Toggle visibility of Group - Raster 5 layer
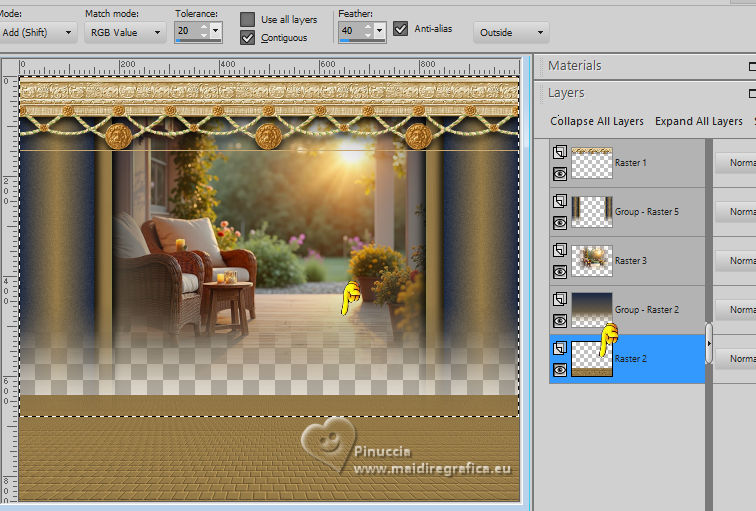 (x=560, y=223)
